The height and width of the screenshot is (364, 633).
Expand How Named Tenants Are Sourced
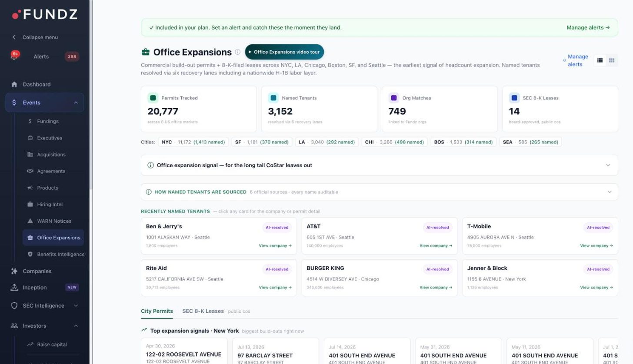(x=379, y=192)
